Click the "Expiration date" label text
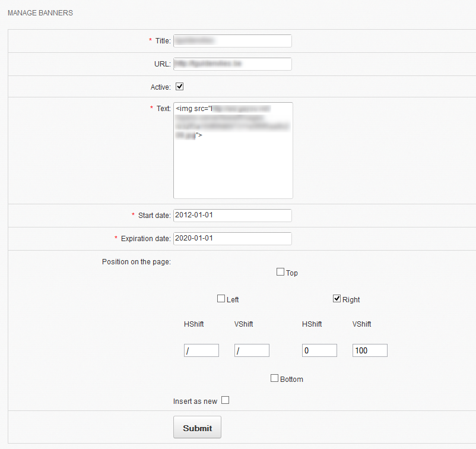The height and width of the screenshot is (449, 476). pyautogui.click(x=145, y=238)
